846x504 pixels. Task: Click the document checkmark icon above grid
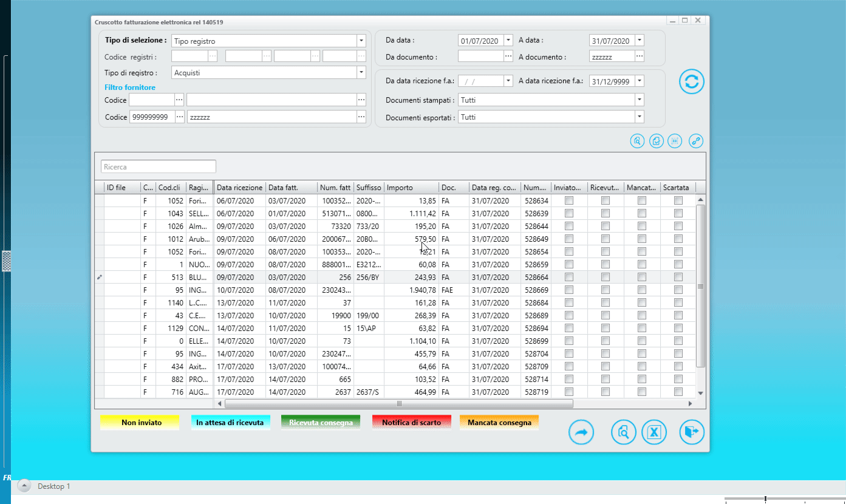pos(656,141)
